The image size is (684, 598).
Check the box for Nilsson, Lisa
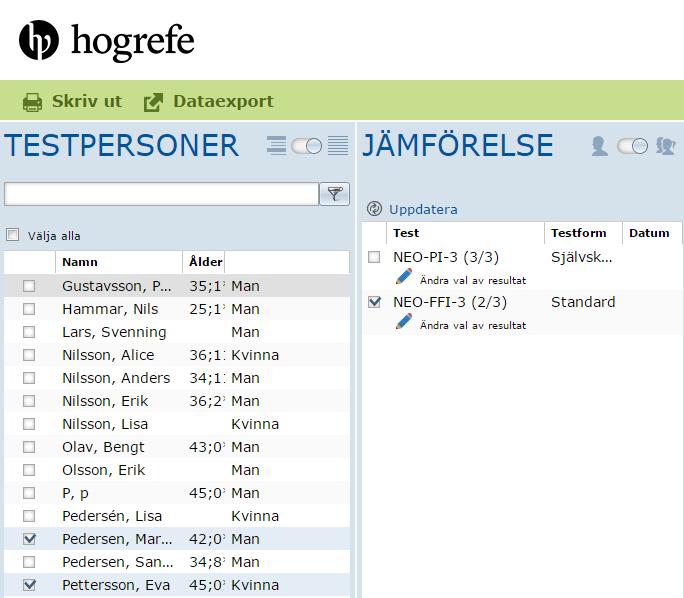[x=29, y=424]
